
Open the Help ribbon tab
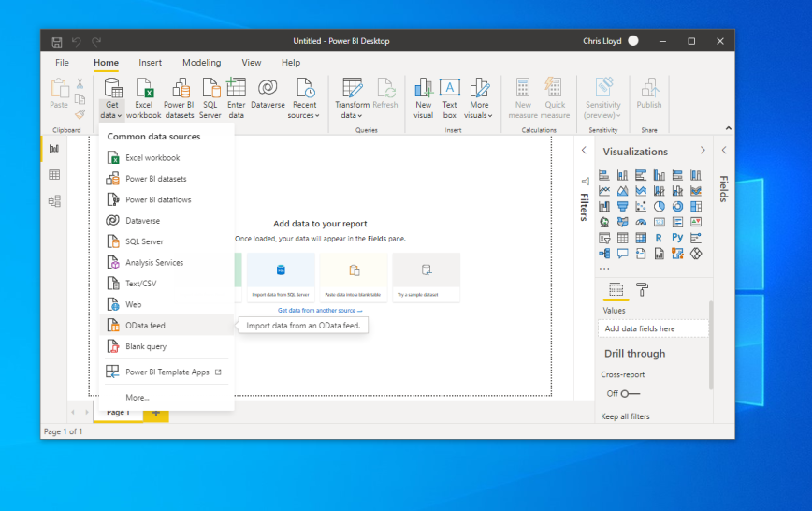291,62
